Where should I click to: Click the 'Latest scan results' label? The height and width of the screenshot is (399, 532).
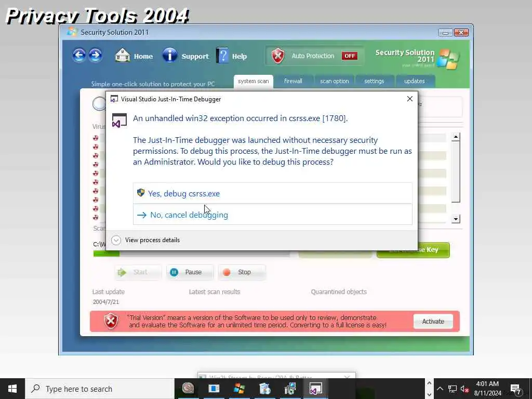[215, 292]
